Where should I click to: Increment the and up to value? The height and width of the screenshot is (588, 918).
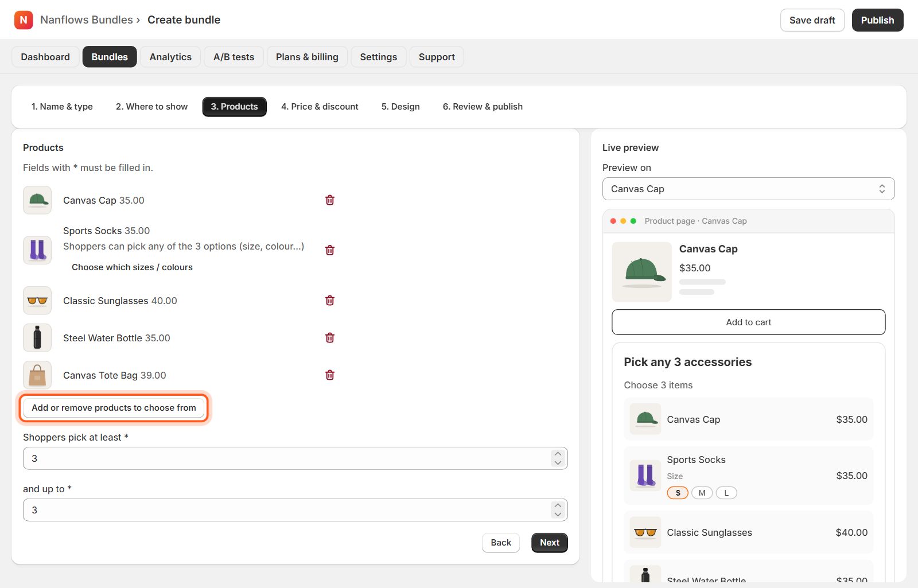pos(558,505)
